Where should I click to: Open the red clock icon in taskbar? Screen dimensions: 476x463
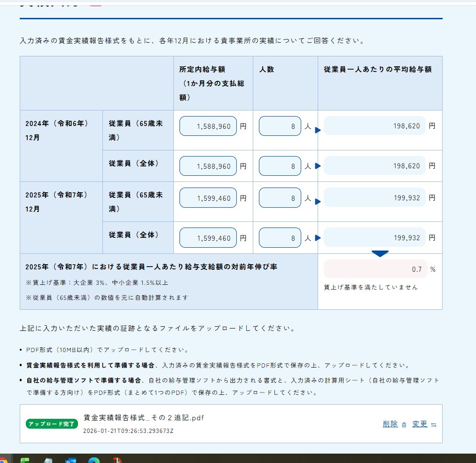coord(117,460)
